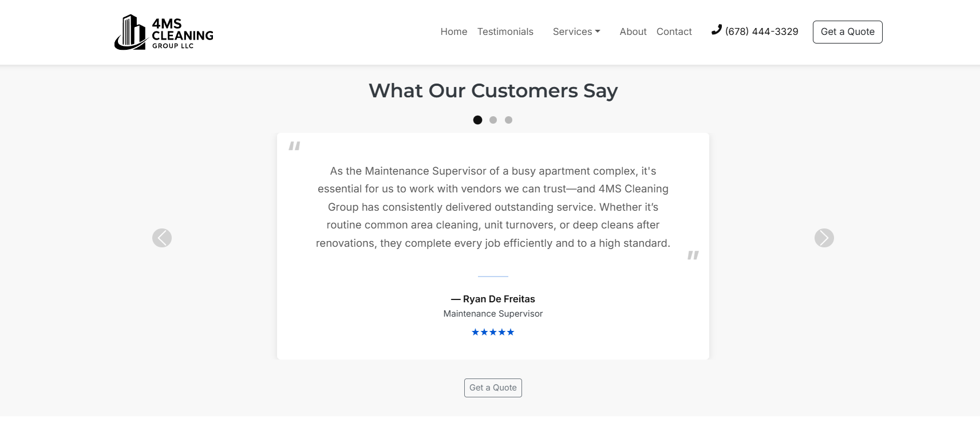This screenshot has width=980, height=430.
Task: Click the five-star rating bar
Action: tap(493, 332)
